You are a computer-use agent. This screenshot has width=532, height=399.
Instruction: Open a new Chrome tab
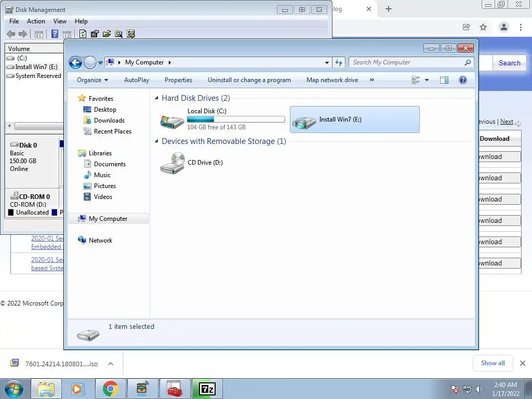click(x=389, y=9)
